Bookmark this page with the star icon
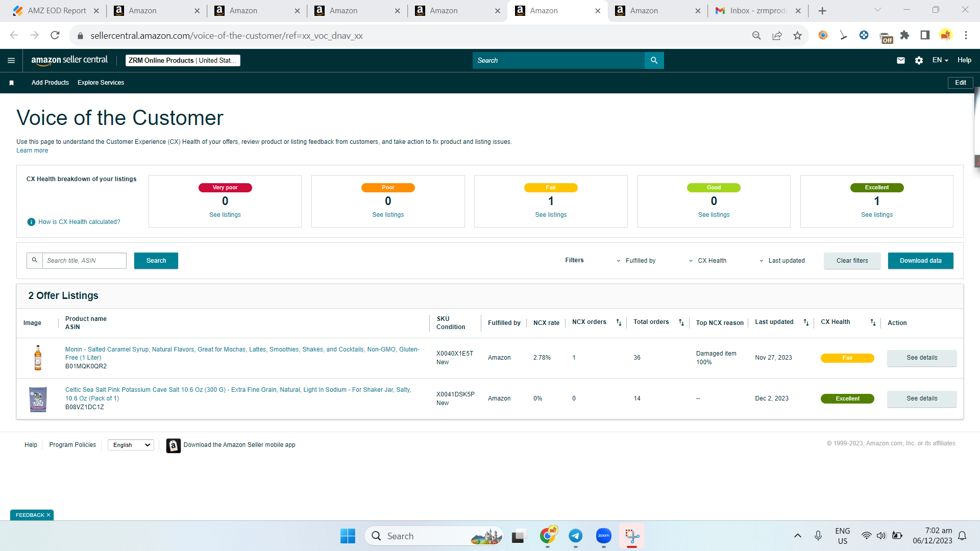Image resolution: width=980 pixels, height=551 pixels. (x=797, y=35)
